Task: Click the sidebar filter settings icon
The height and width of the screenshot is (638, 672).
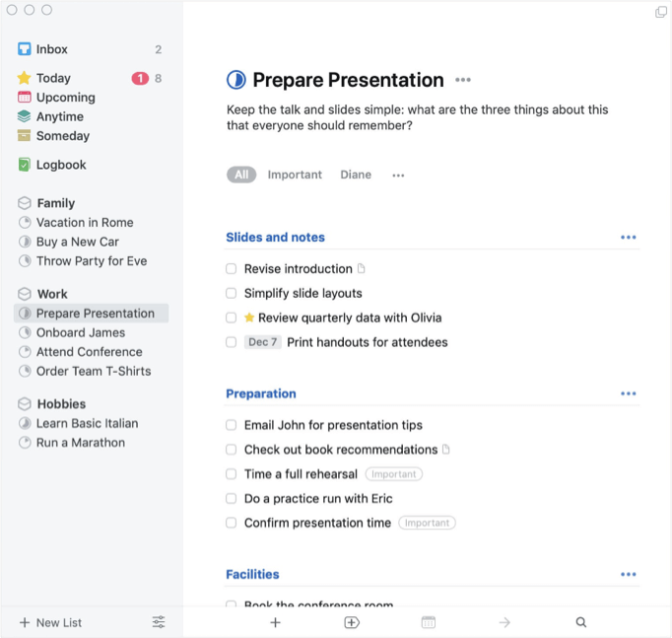Action: pyautogui.click(x=159, y=622)
